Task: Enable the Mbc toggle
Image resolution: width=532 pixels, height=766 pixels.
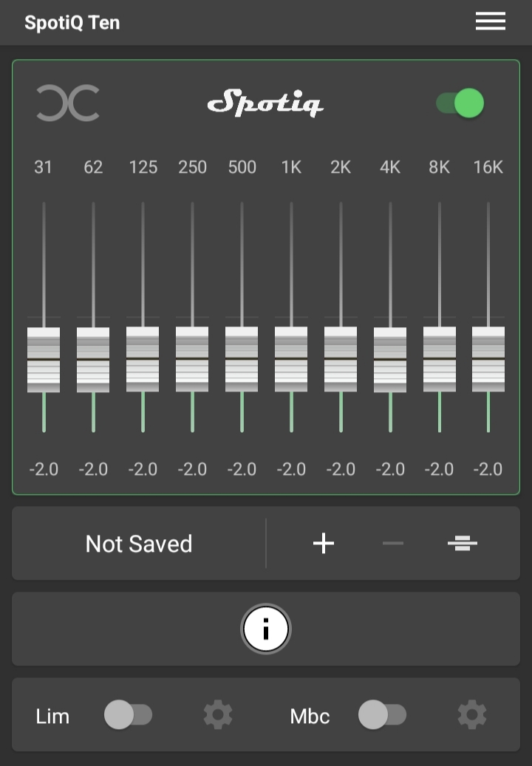Action: [x=382, y=715]
